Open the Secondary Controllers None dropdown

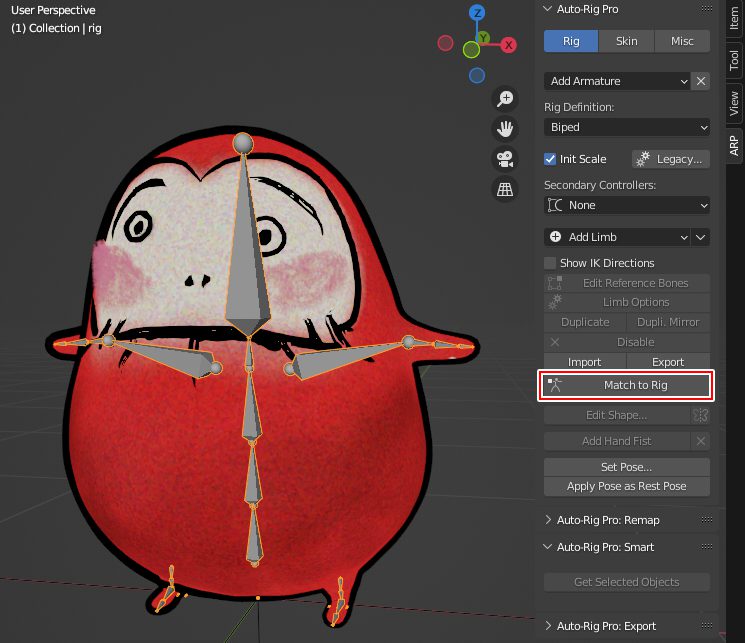(x=626, y=205)
